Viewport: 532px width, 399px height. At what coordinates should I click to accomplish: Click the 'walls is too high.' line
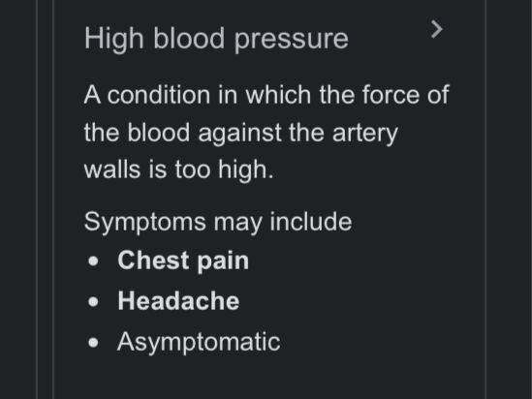179,169
